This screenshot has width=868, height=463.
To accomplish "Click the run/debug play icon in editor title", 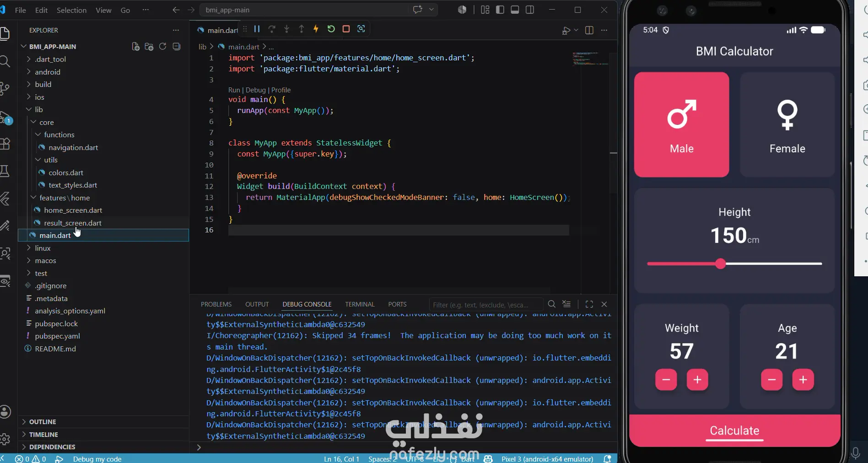I will point(566,31).
